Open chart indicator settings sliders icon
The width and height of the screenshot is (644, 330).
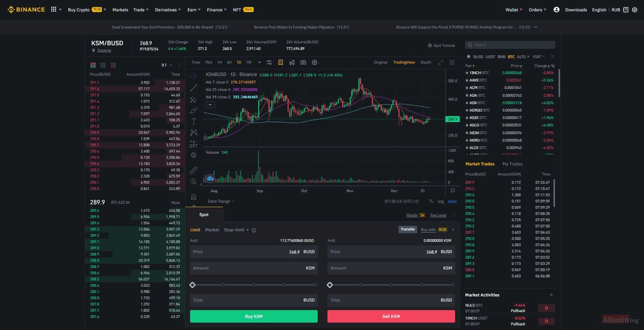pos(269,62)
